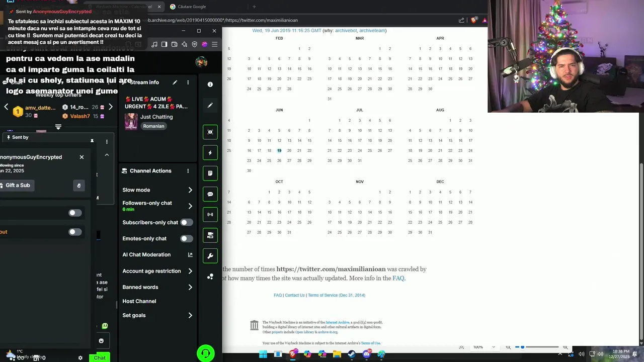Open the document notes sidebar icon
The width and height of the screenshot is (644, 362).
(x=210, y=173)
